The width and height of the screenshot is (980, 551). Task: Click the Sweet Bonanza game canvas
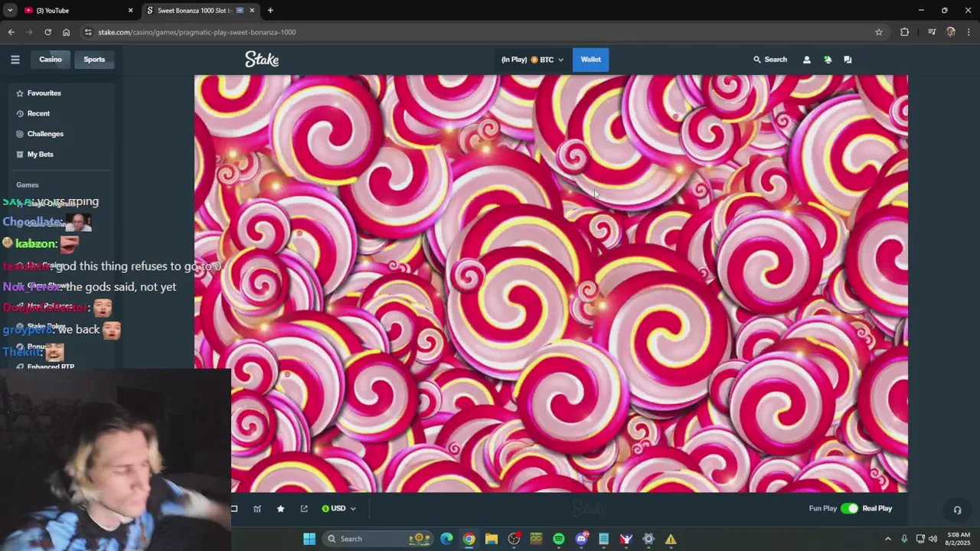click(x=551, y=284)
